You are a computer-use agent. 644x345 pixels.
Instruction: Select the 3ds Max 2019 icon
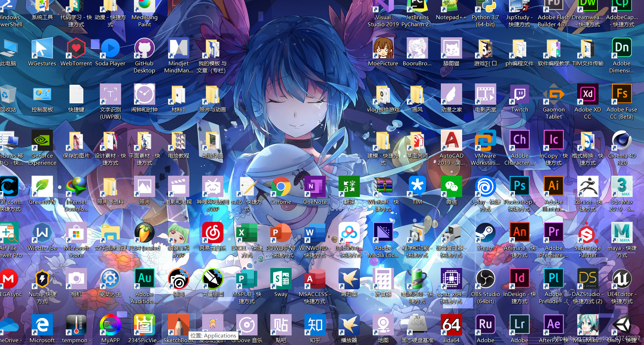click(x=622, y=187)
